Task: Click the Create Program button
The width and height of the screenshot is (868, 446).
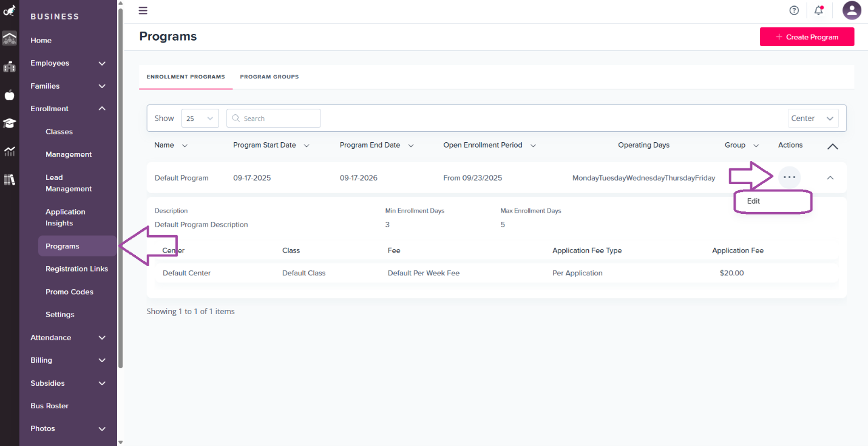Action: (807, 36)
